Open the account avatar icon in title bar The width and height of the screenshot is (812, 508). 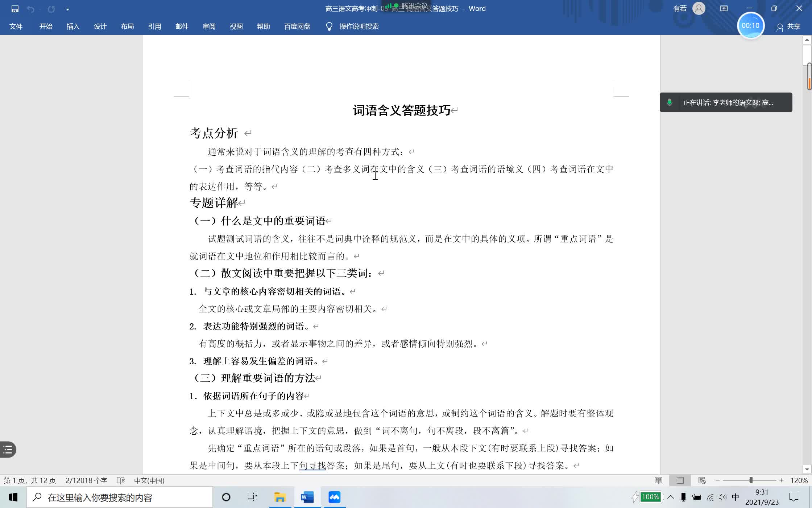click(x=699, y=8)
